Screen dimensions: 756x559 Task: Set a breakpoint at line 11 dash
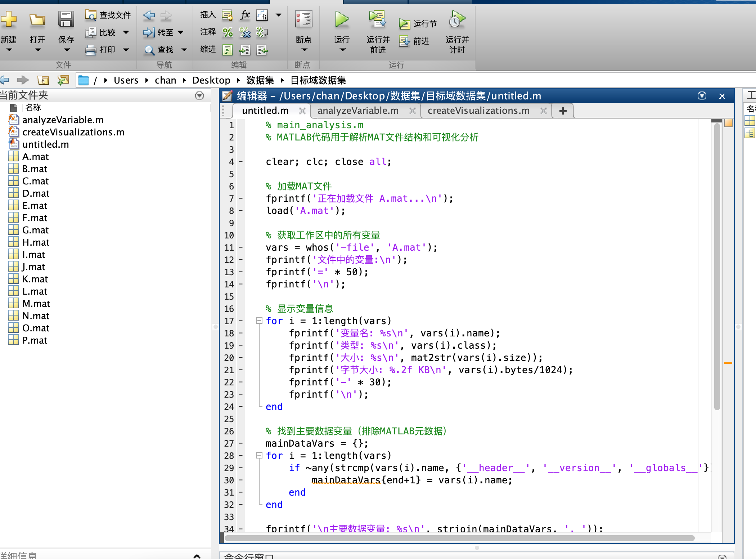pyautogui.click(x=240, y=247)
